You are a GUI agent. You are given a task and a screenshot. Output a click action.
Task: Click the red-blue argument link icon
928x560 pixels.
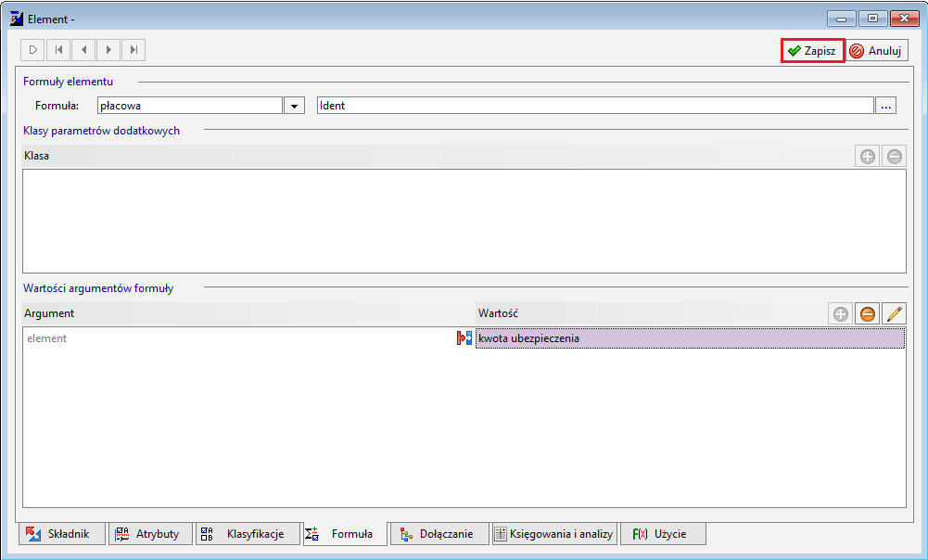[464, 338]
